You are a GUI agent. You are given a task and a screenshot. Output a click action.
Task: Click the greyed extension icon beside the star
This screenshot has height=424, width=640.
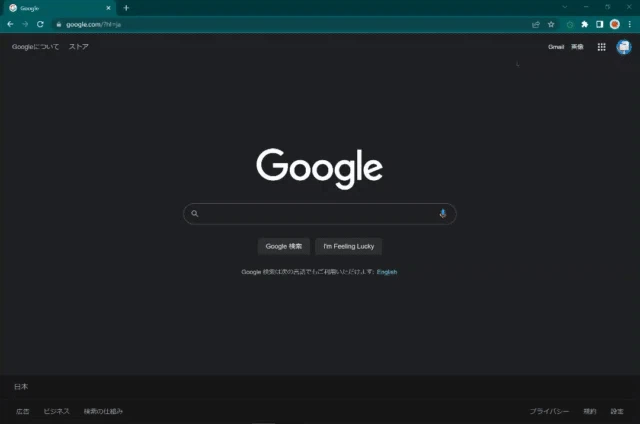[570, 24]
